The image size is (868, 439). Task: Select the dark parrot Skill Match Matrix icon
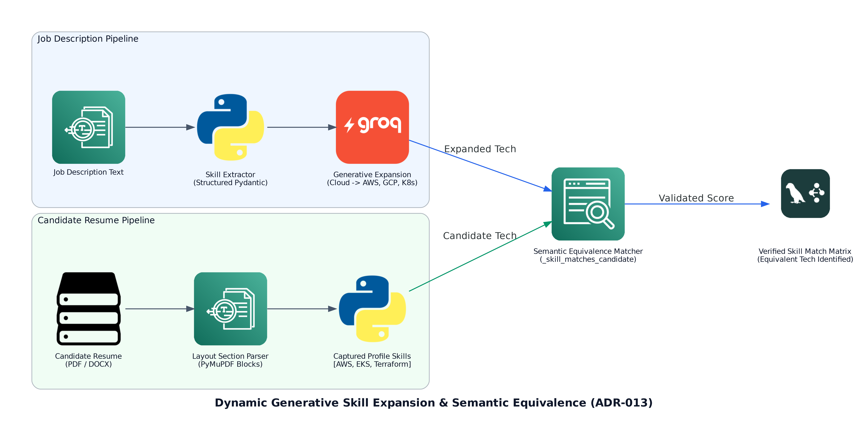805,194
